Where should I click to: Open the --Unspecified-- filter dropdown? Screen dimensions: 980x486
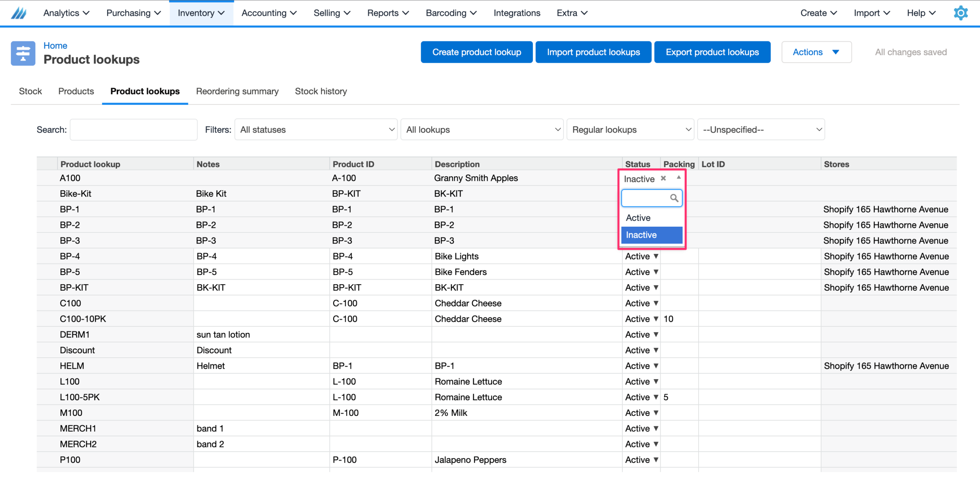pyautogui.click(x=761, y=129)
